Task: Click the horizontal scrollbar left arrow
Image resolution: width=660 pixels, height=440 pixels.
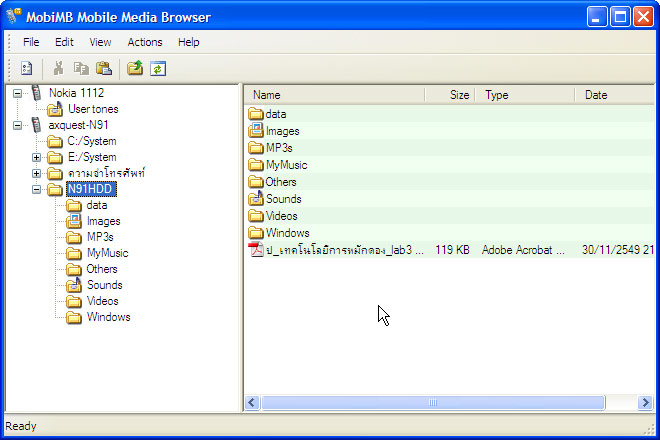Action: pos(252,403)
